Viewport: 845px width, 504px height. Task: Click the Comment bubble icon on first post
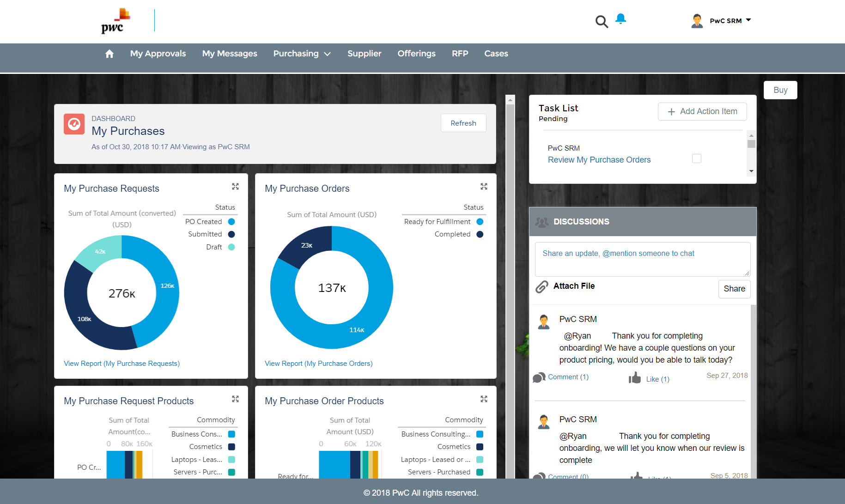tap(539, 377)
